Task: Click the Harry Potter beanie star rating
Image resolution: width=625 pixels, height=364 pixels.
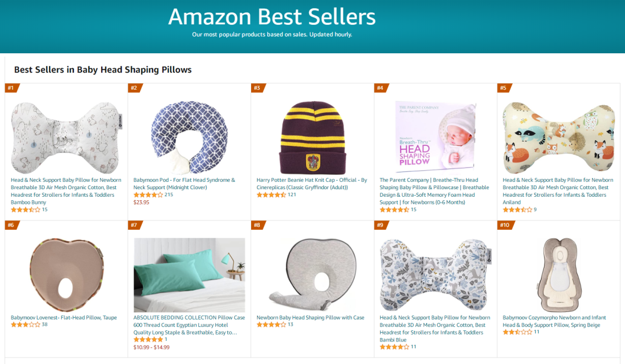Action: 271,195
